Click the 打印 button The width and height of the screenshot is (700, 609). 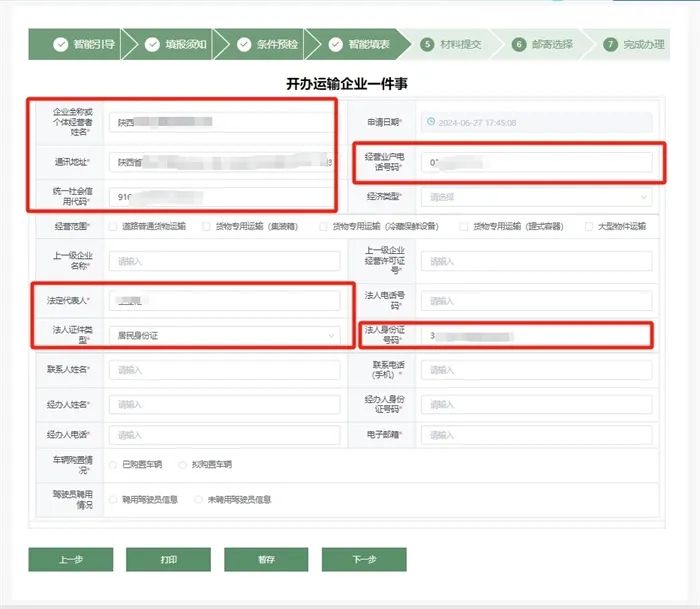(168, 560)
